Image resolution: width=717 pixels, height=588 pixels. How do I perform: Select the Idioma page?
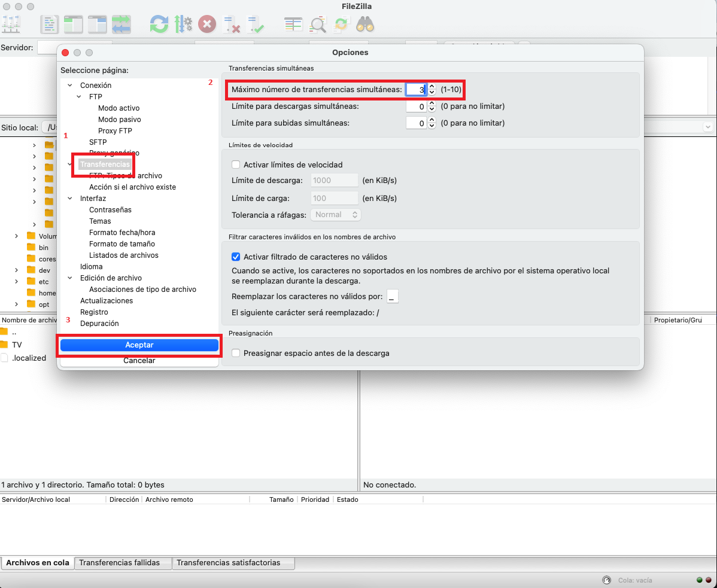coord(92,266)
